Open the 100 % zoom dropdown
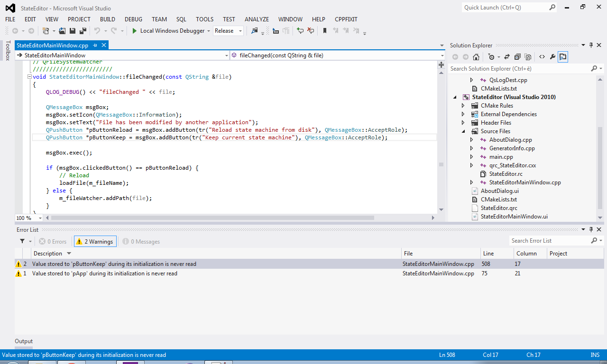This screenshot has height=364, width=607. coord(40,218)
